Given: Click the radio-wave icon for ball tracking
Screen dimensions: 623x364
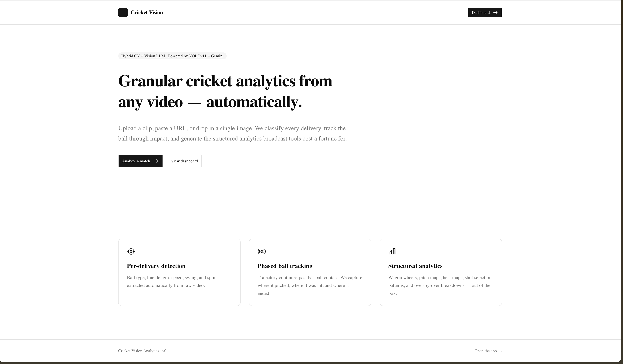Looking at the screenshot, I should point(262,251).
